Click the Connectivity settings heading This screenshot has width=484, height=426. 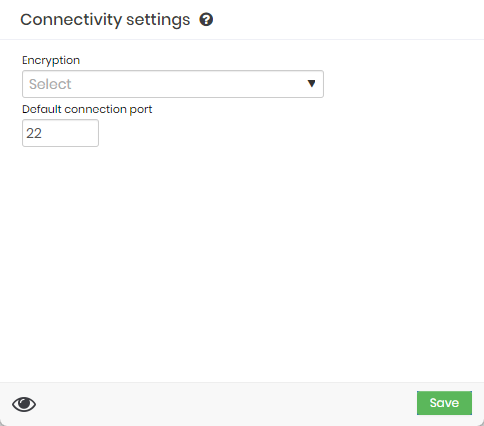[105, 20]
